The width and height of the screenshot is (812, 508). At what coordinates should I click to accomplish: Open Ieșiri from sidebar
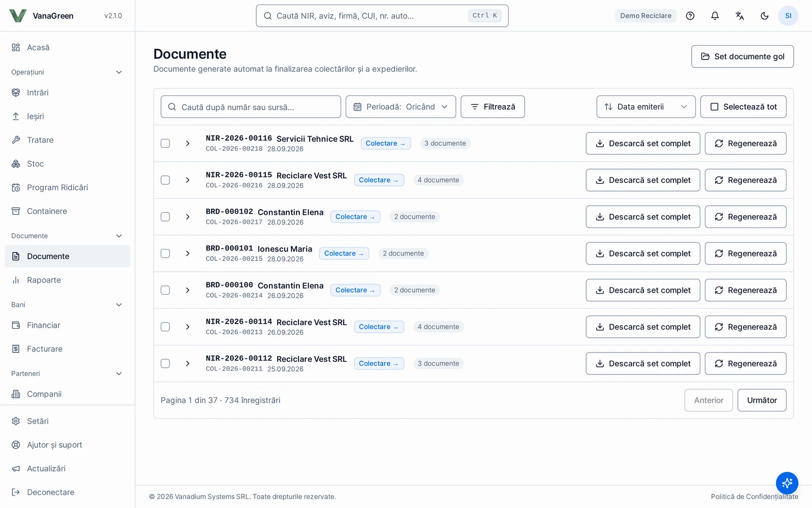click(x=67, y=116)
